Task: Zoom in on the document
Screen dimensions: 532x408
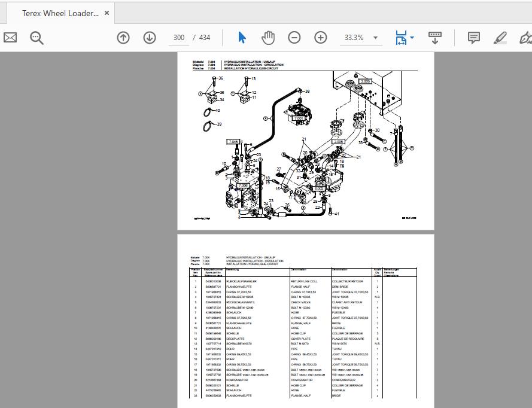Action: [320, 37]
